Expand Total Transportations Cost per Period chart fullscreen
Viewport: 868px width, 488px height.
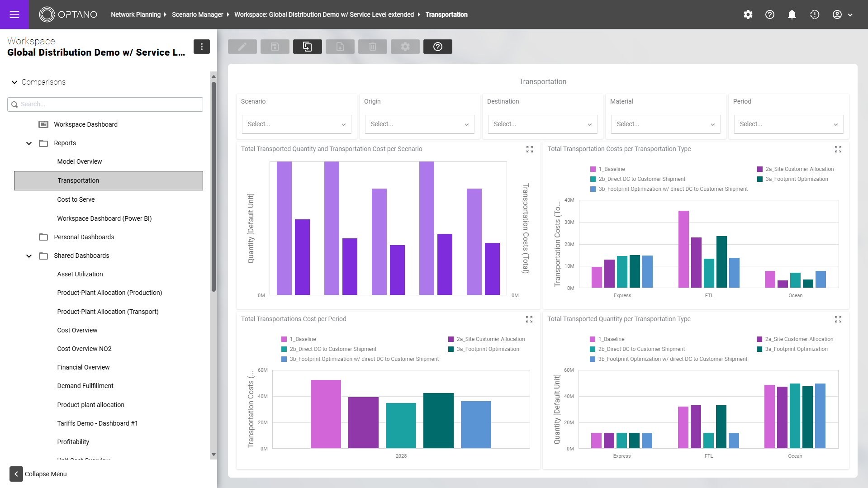point(529,319)
